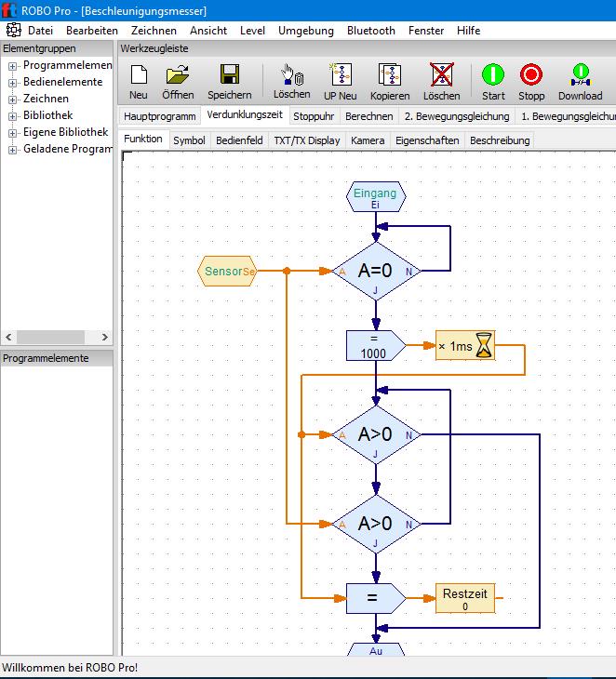Select the '= 1000' assignment command element
Screen dimensions: 616x679
[x=376, y=346]
